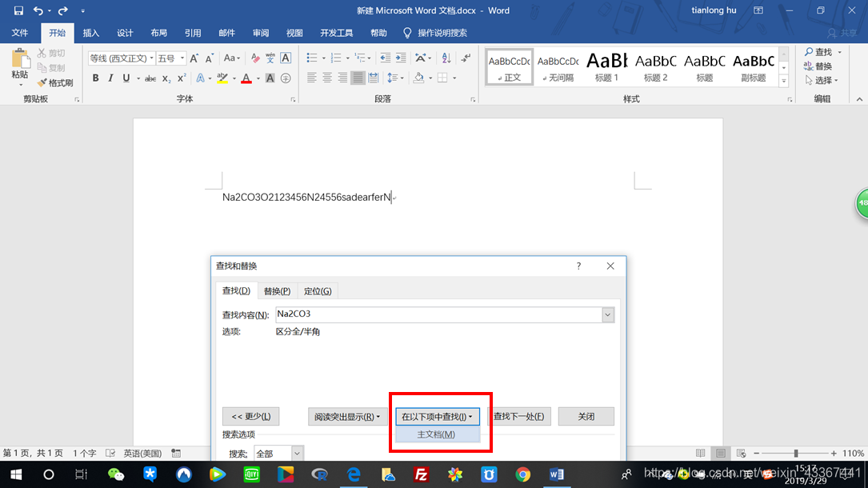Expand the styles gallery
Image resolution: width=868 pixels, height=488 pixels.
tap(784, 82)
